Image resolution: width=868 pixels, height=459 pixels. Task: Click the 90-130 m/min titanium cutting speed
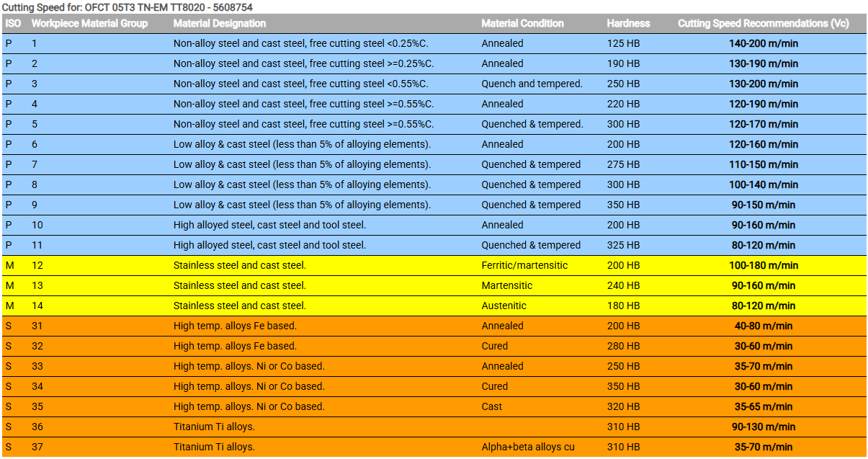tap(764, 427)
